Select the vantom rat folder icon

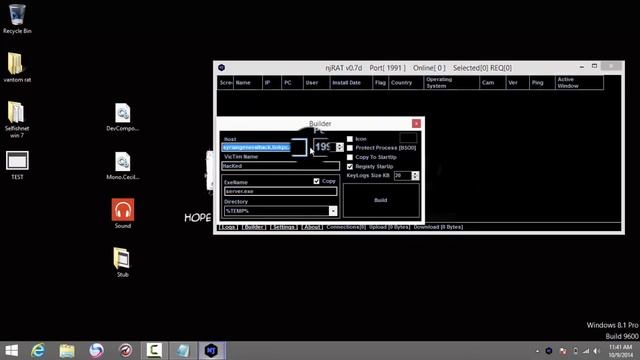click(x=17, y=67)
